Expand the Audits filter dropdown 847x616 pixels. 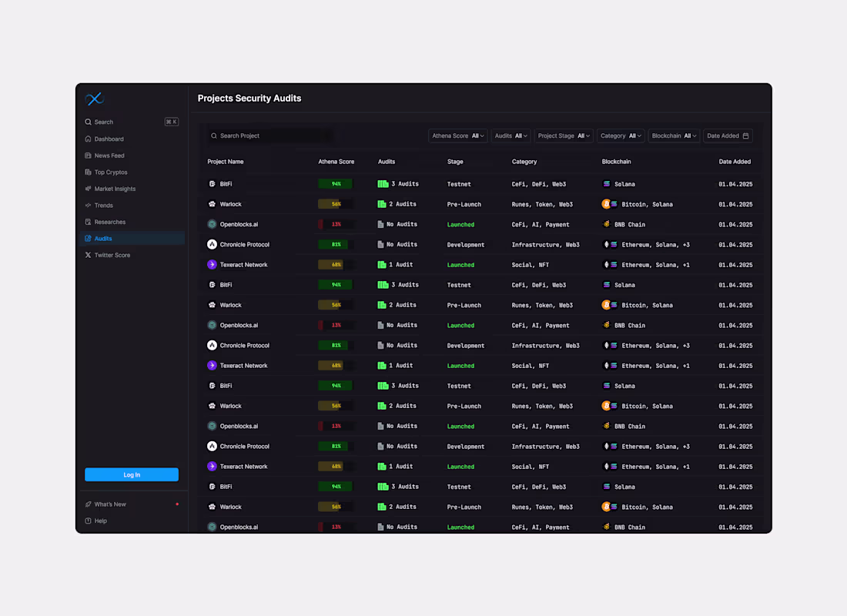coord(510,136)
